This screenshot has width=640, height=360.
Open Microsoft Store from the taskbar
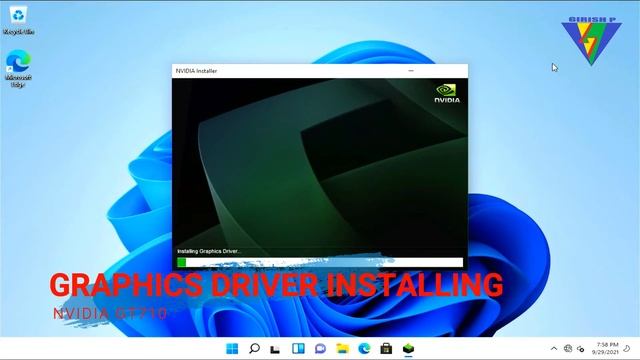point(386,349)
